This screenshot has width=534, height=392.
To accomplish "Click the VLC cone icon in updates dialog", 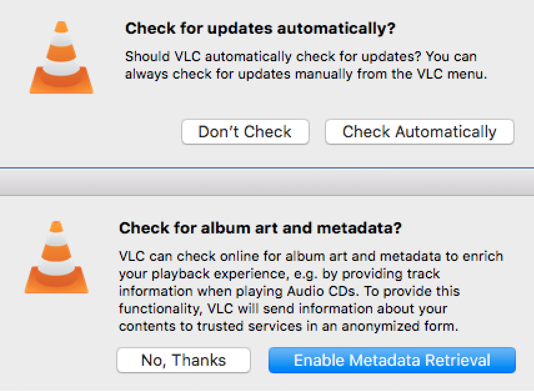I will pyautogui.click(x=61, y=57).
